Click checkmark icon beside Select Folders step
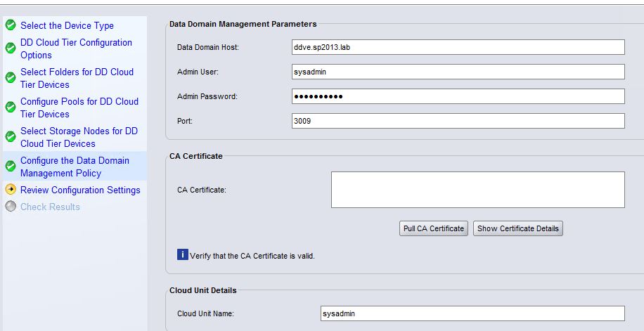This screenshot has width=644, height=331. (x=11, y=78)
